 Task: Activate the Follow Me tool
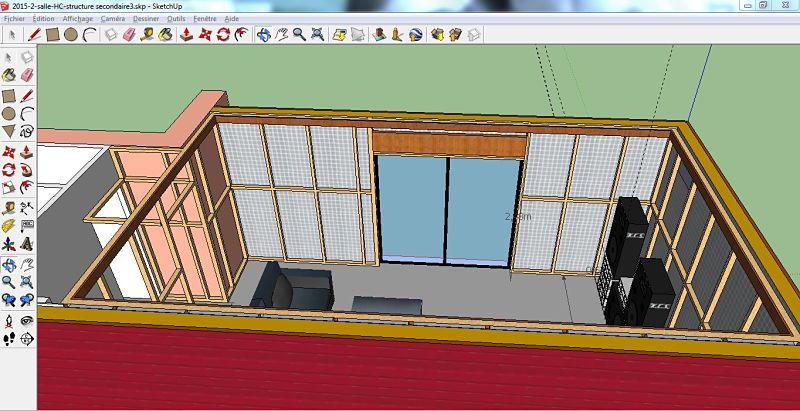27,170
